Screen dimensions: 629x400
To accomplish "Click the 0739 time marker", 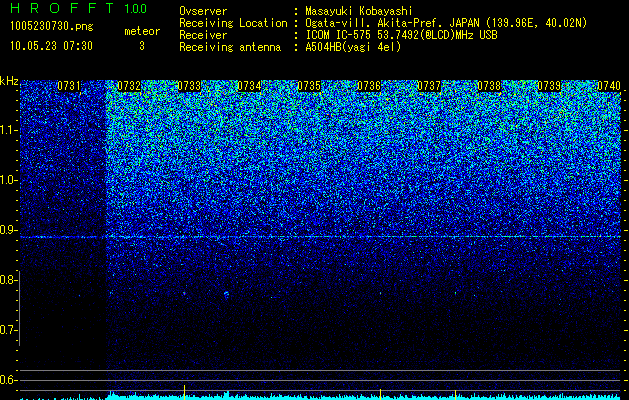I will click(549, 86).
